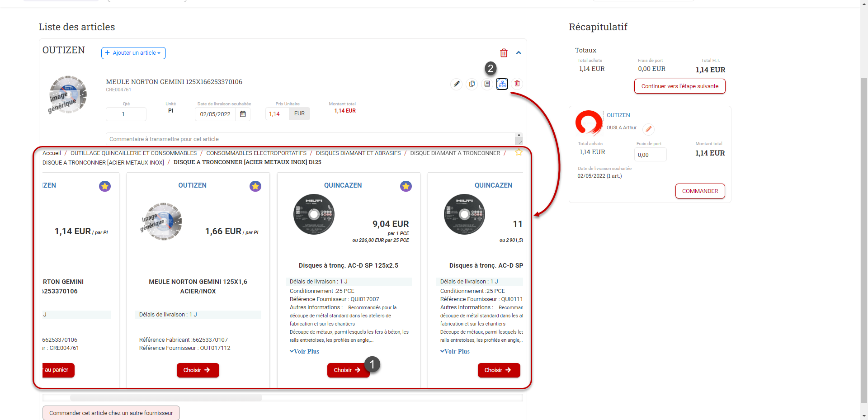
Task: Open the OUTILLAGE QUINCAILLERIE ET CONSOMMABLES breadcrumb
Action: click(133, 153)
